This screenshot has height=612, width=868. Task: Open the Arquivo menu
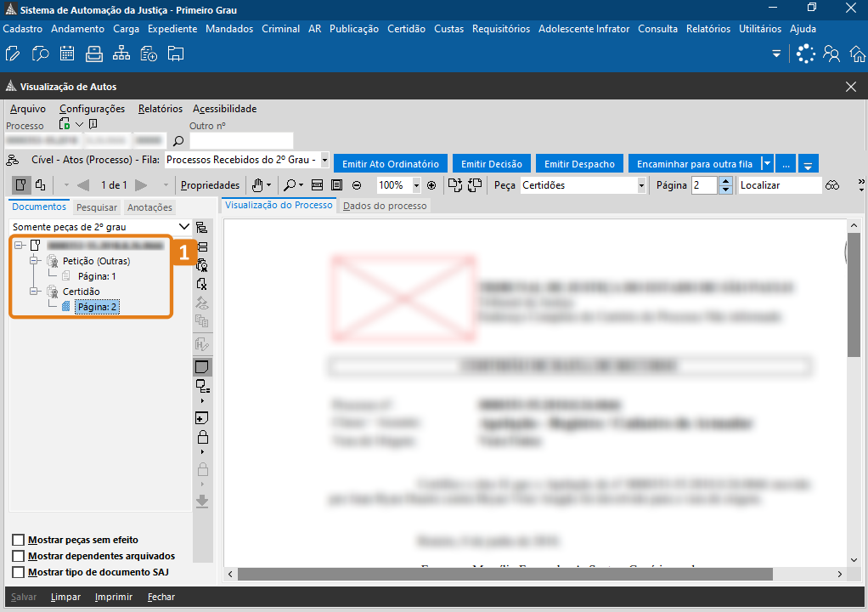pos(28,109)
